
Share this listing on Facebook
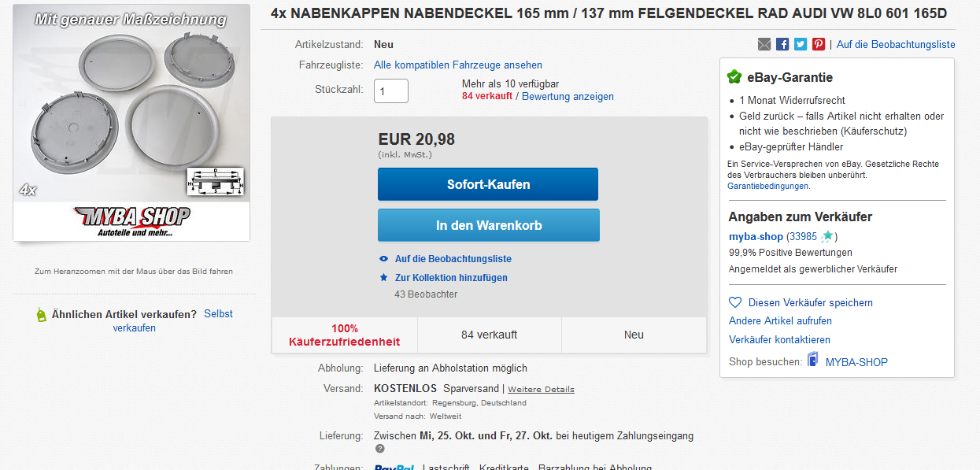point(782,44)
